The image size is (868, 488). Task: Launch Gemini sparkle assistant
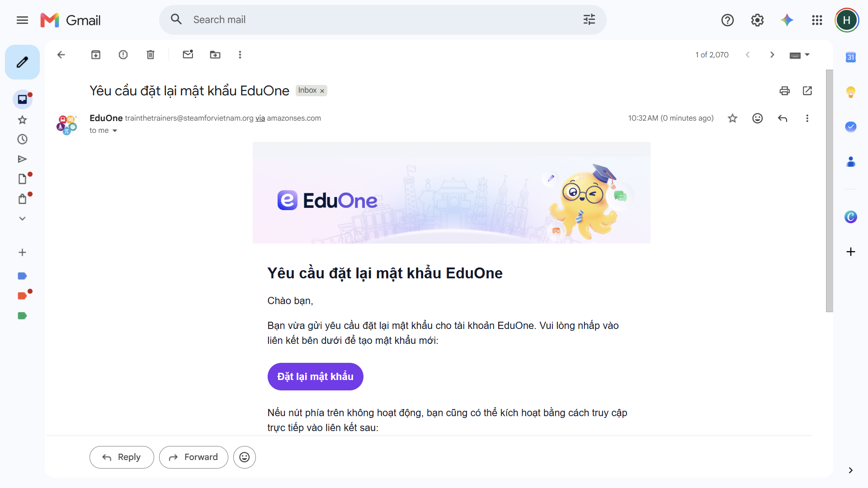tap(787, 20)
